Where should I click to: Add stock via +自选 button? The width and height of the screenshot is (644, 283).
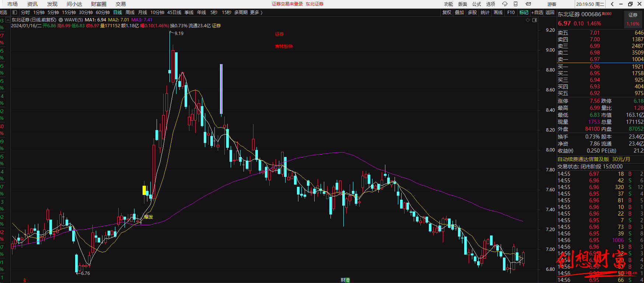tap(537, 13)
